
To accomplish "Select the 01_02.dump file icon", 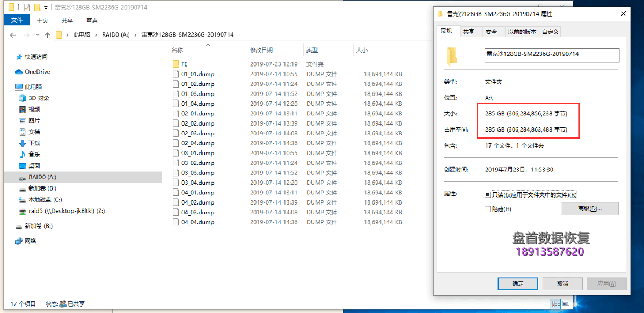I will (175, 84).
